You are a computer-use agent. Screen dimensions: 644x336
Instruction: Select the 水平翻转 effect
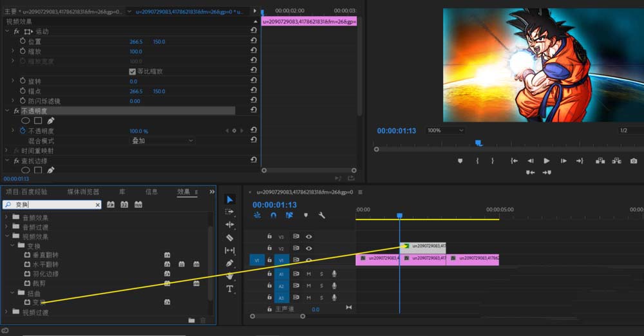[x=45, y=265]
